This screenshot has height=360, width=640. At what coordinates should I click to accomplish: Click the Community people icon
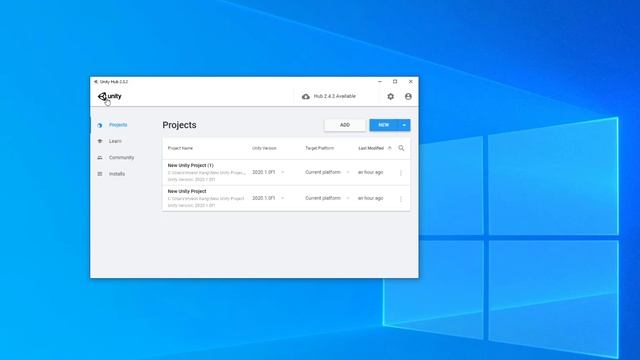click(100, 158)
